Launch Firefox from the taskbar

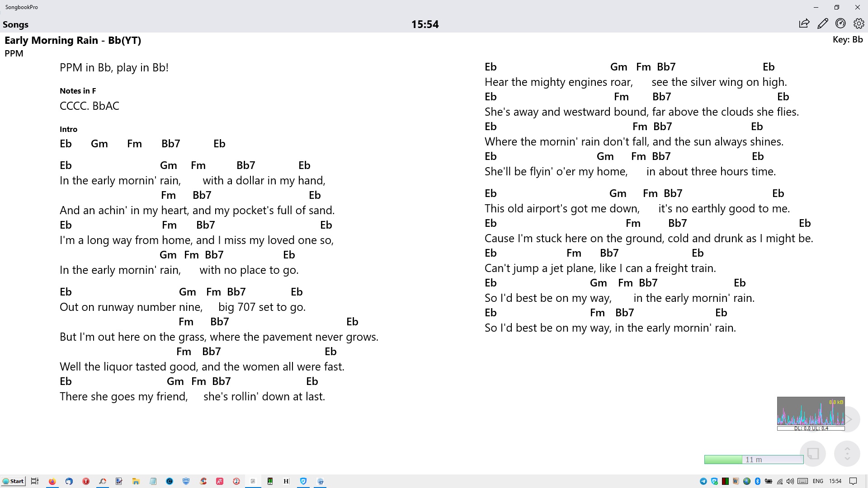52,481
